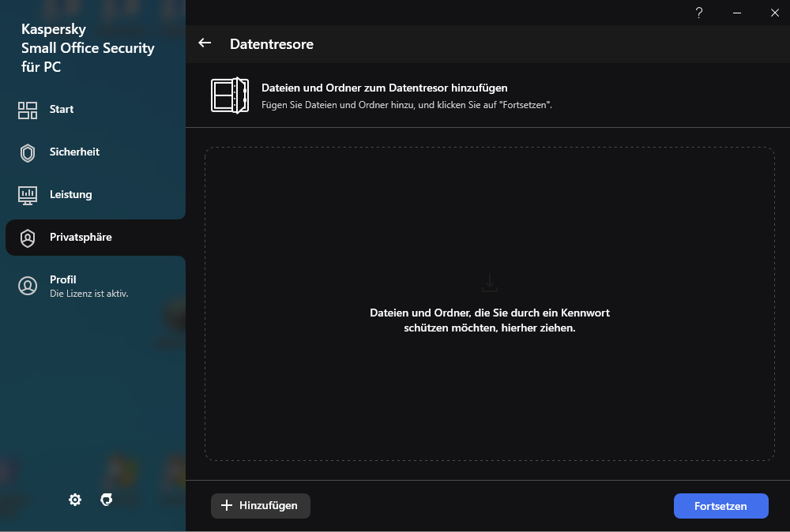Open the Profil section
The width and height of the screenshot is (790, 532).
click(96, 286)
